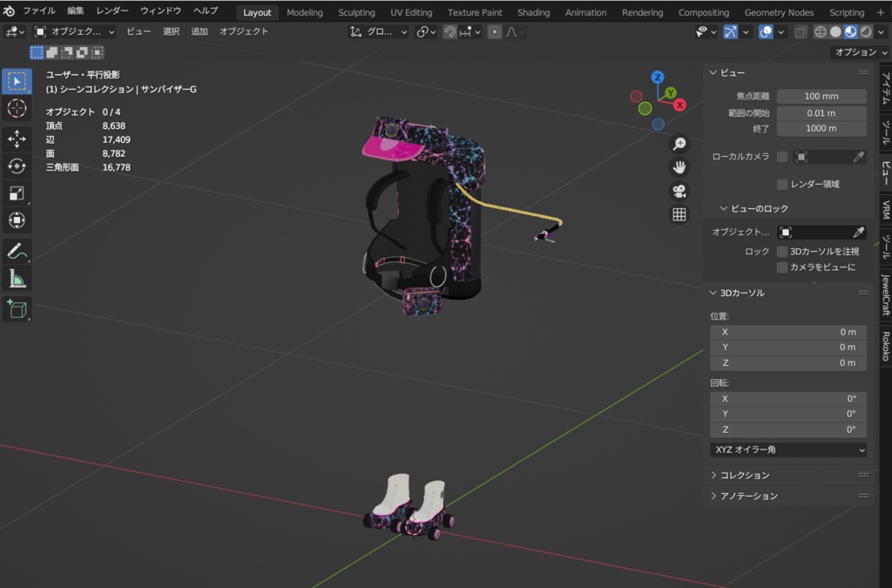
Task: Click the Blender logo menu icon
Action: coord(9,10)
